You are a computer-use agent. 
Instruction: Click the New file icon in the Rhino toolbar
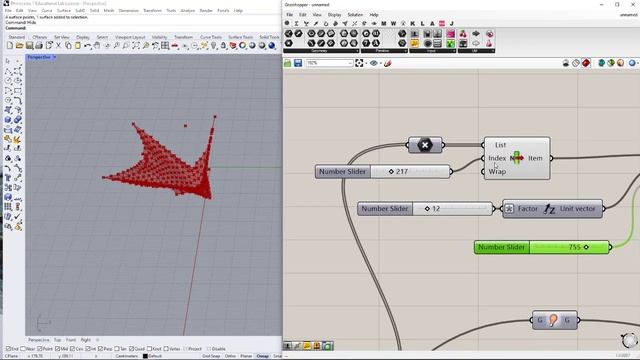[10, 46]
